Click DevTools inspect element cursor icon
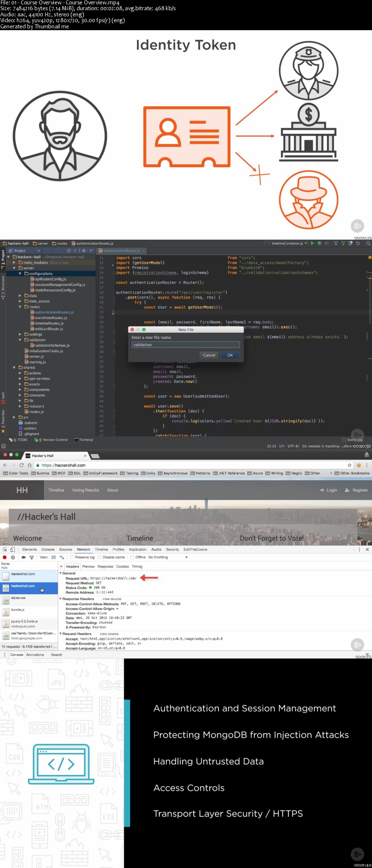Viewport: 372px width, 868px height. (x=5, y=549)
